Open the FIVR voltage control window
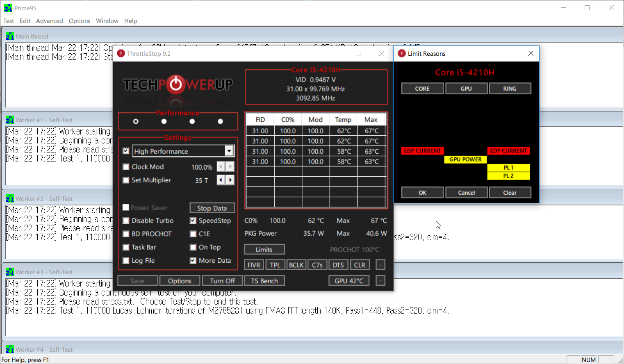624x364 pixels. (254, 265)
